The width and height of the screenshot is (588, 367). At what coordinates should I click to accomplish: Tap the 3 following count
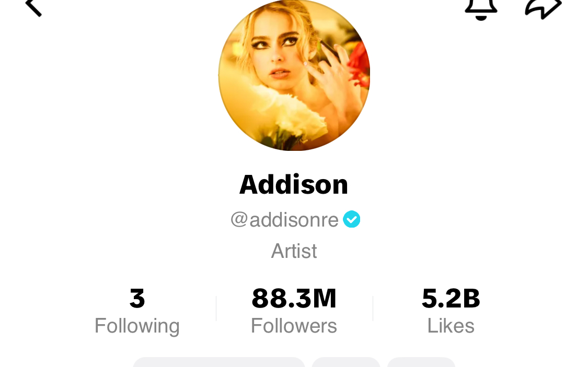[137, 299]
